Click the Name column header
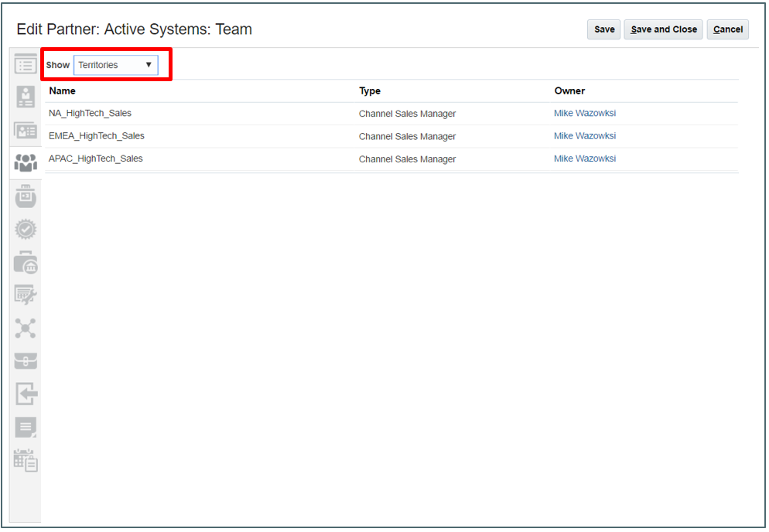This screenshot has width=769, height=532. tap(63, 90)
